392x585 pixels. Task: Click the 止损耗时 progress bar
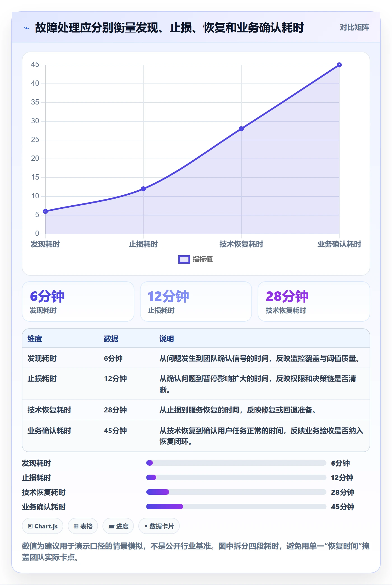(236, 477)
